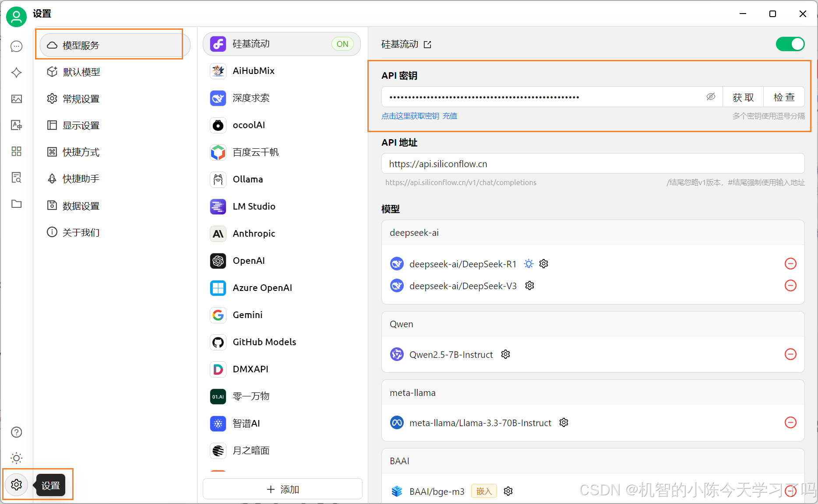This screenshot has height=504, width=818.
Task: Open 显示设置 settings menu
Action: (x=115, y=126)
